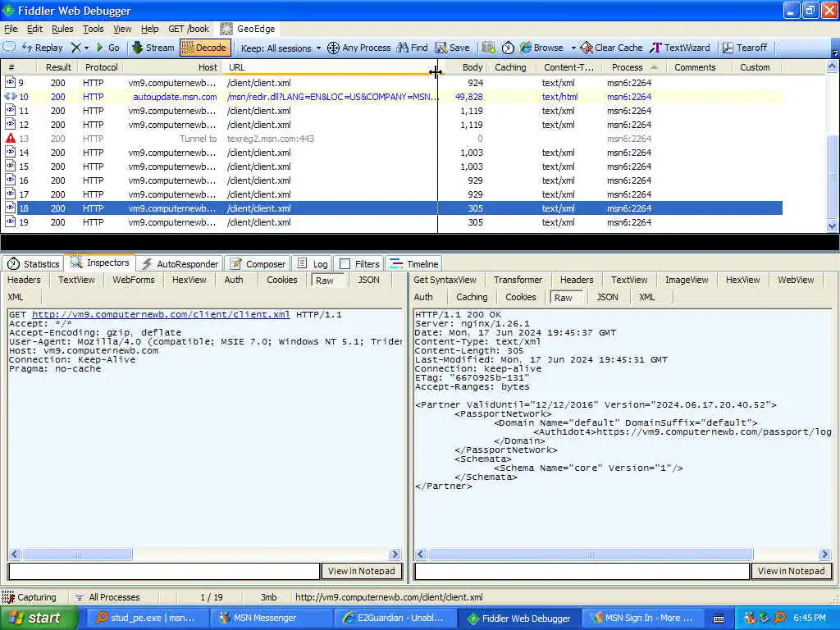Replay the selected session

pyautogui.click(x=43, y=48)
